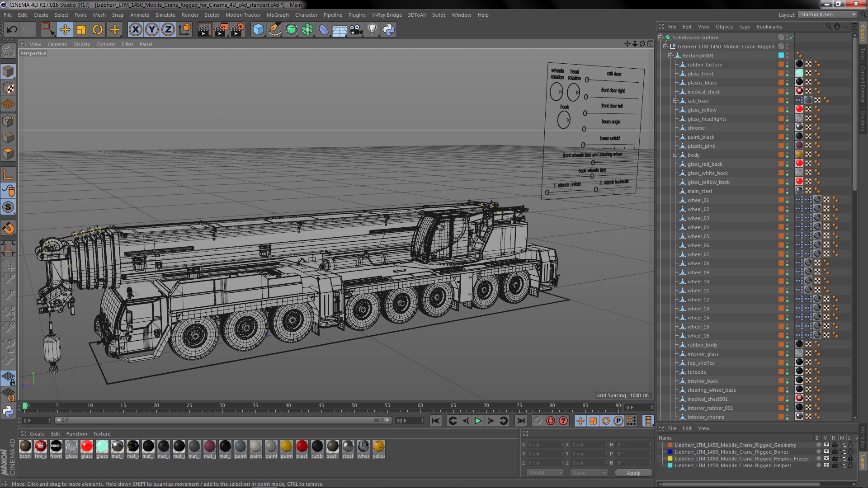This screenshot has width=868, height=488.
Task: Go to end of animation
Action: (521, 421)
